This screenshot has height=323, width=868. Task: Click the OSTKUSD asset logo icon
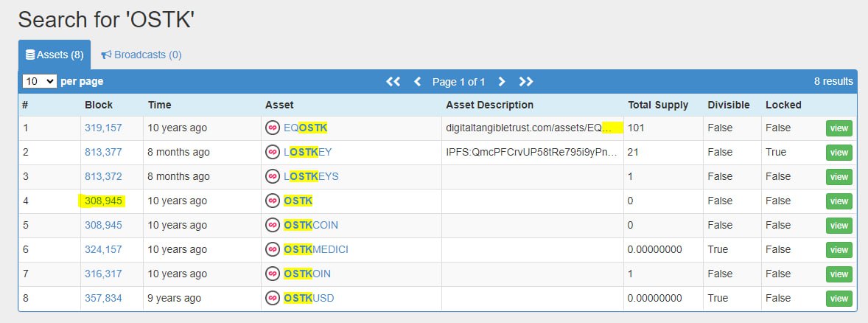coord(273,299)
